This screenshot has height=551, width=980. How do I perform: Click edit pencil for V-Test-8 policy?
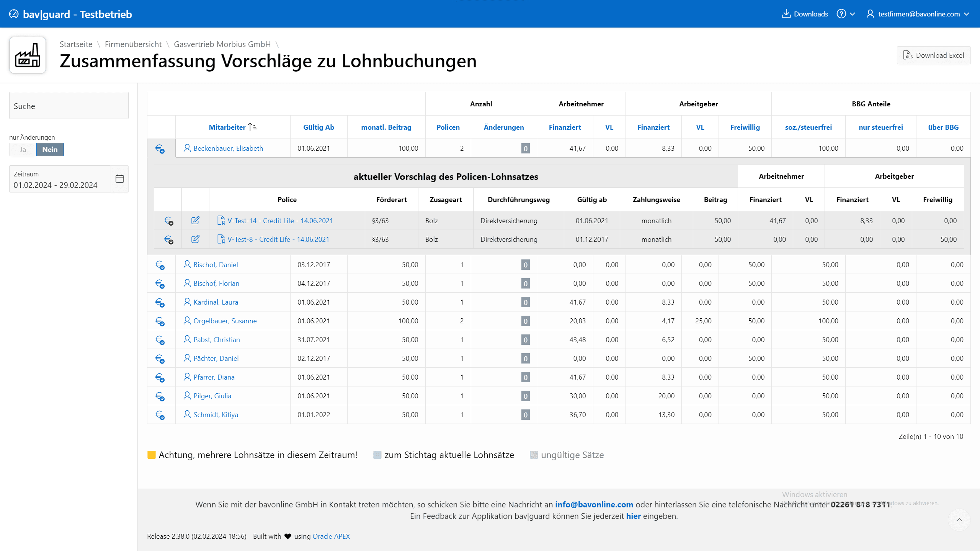[x=195, y=239]
